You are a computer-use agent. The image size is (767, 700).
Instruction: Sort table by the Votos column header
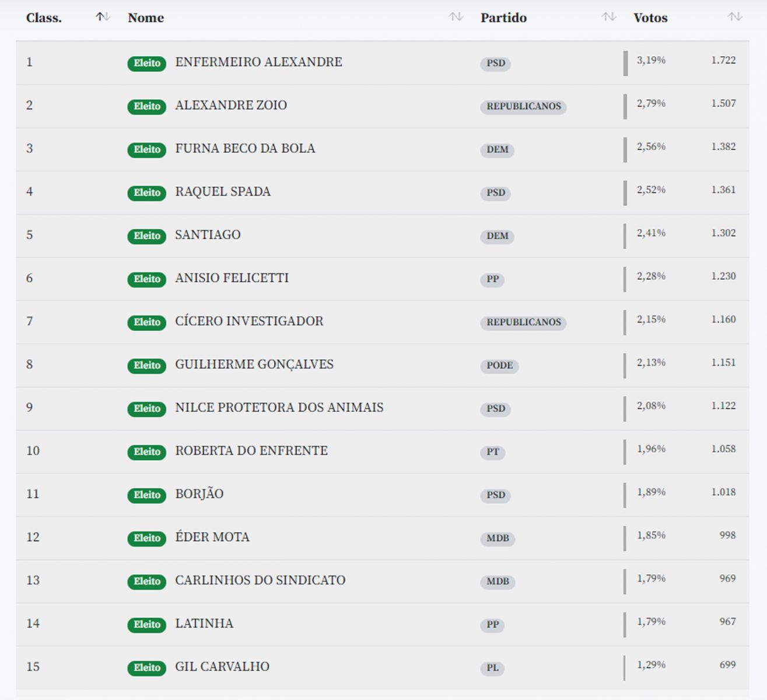650,18
